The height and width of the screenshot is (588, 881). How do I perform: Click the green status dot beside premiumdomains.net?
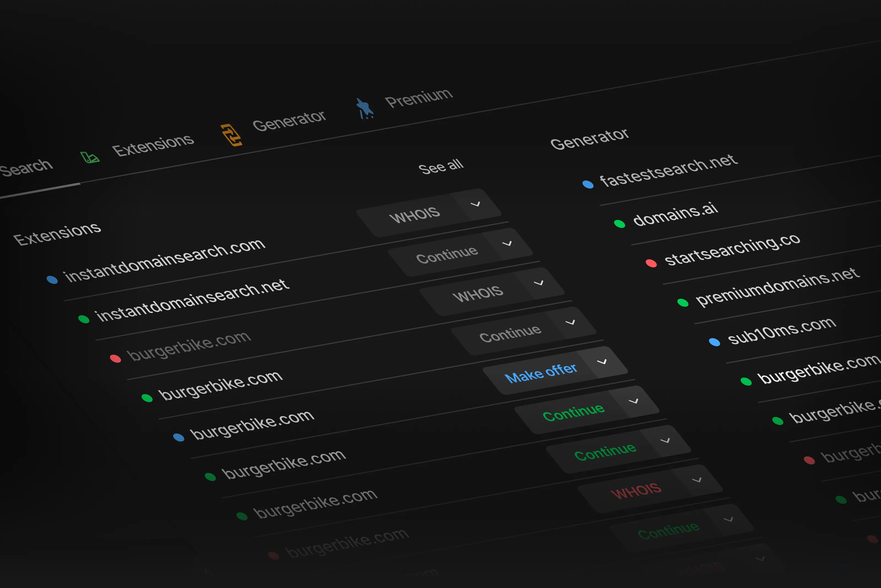coord(683,303)
